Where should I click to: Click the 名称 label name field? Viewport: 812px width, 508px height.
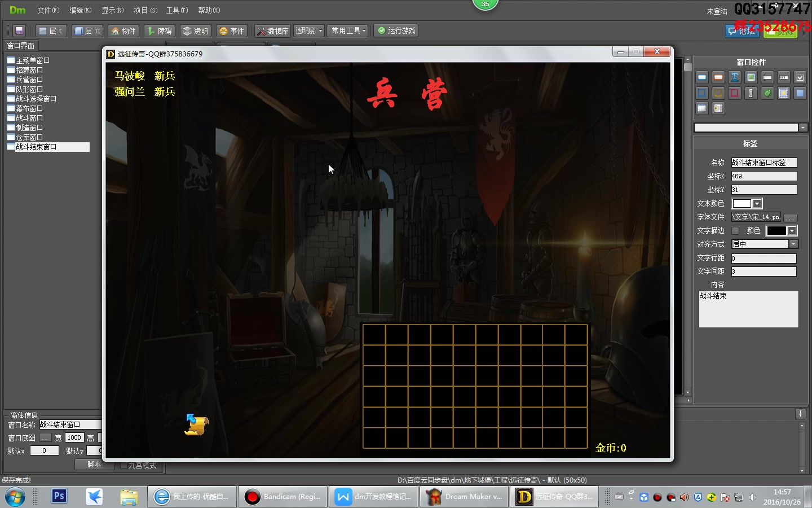[764, 163]
